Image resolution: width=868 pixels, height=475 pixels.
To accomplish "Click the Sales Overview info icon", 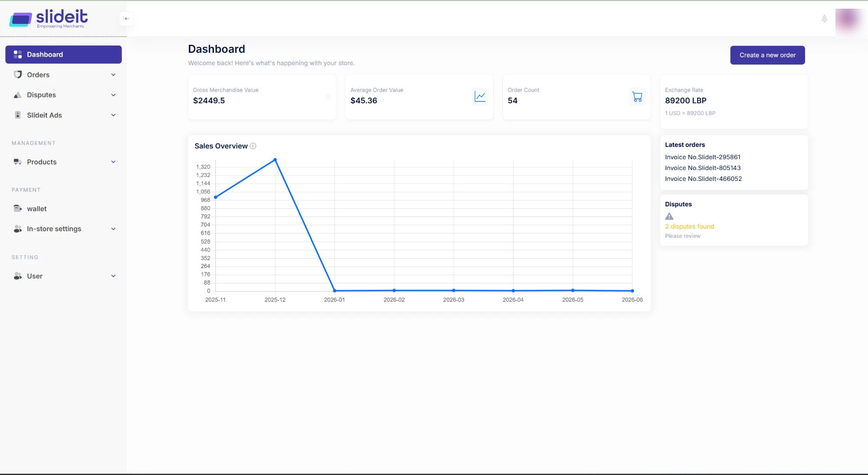I will point(253,146).
